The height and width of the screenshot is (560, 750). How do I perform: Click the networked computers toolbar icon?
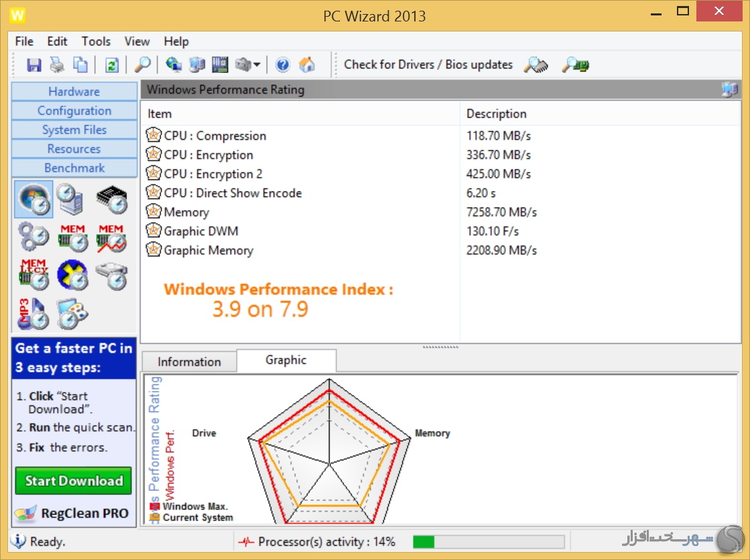tap(196, 64)
